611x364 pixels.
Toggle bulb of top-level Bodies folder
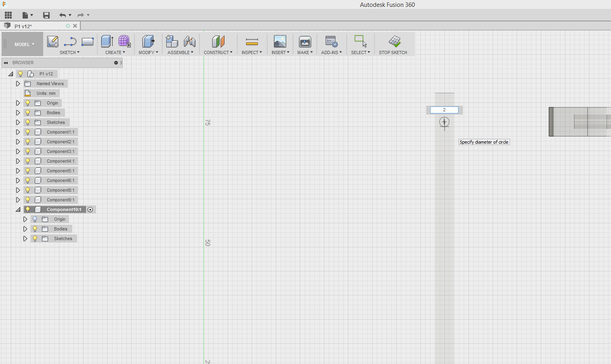[28, 113]
